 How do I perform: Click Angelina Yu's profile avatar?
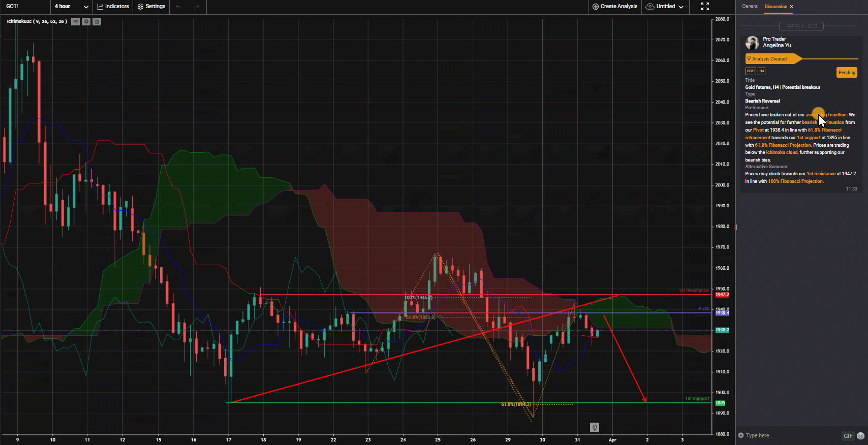point(752,43)
